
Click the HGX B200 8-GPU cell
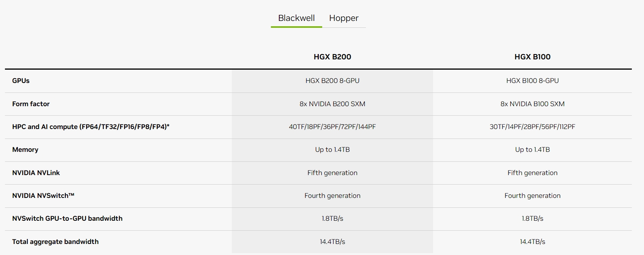[x=332, y=81]
